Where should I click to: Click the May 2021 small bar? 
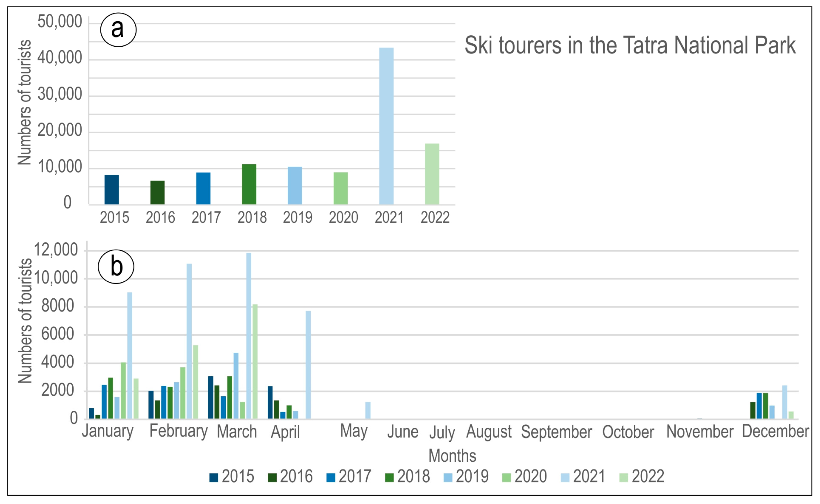click(x=368, y=410)
